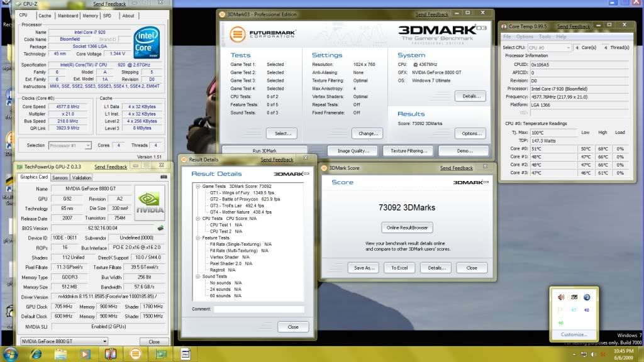Click Details... in the System section
Screen dimensions: 644x362
click(470, 96)
